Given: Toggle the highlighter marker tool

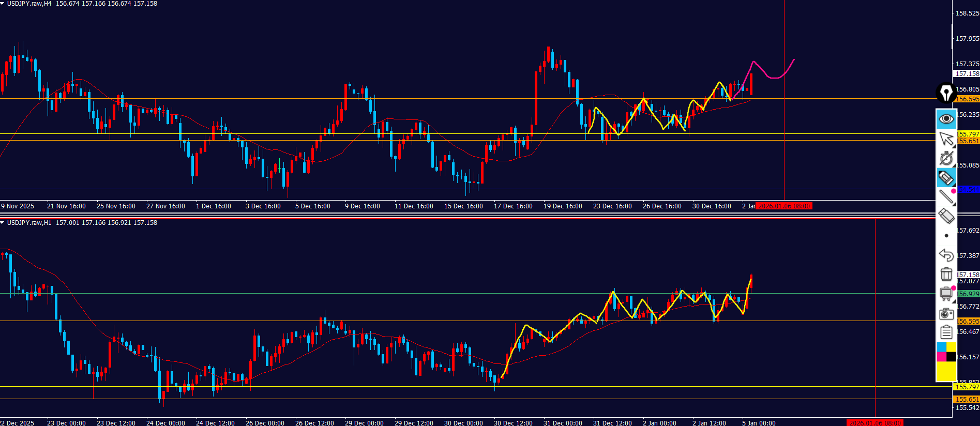Looking at the screenshot, I should tap(946, 178).
